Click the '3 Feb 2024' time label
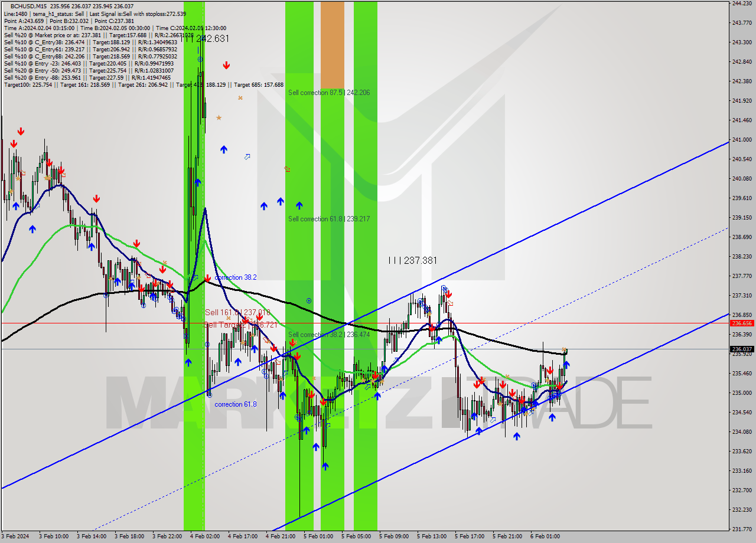The width and height of the screenshot is (756, 543). click(16, 537)
